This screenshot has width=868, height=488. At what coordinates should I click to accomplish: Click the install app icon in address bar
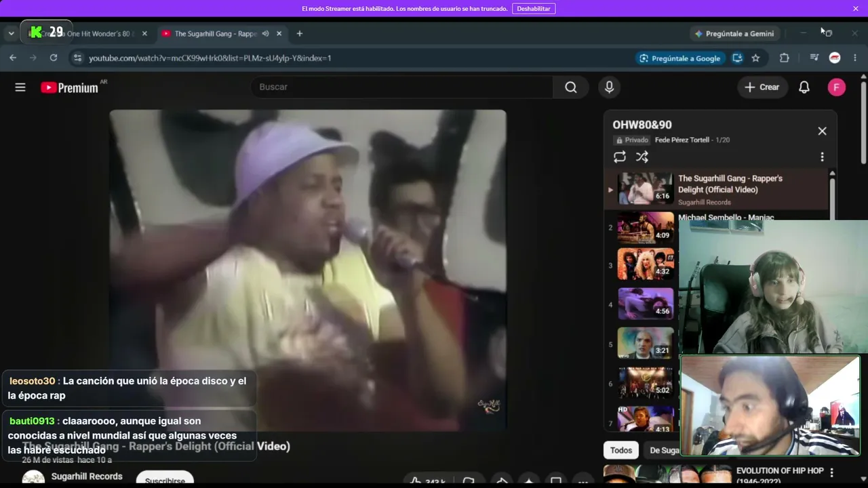tap(737, 58)
